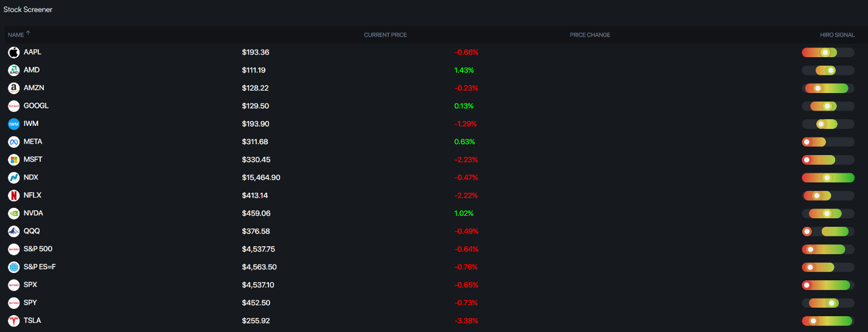Click the SPY HIRO signal bar
Image resolution: width=868 pixels, height=332 pixels.
[x=828, y=303]
